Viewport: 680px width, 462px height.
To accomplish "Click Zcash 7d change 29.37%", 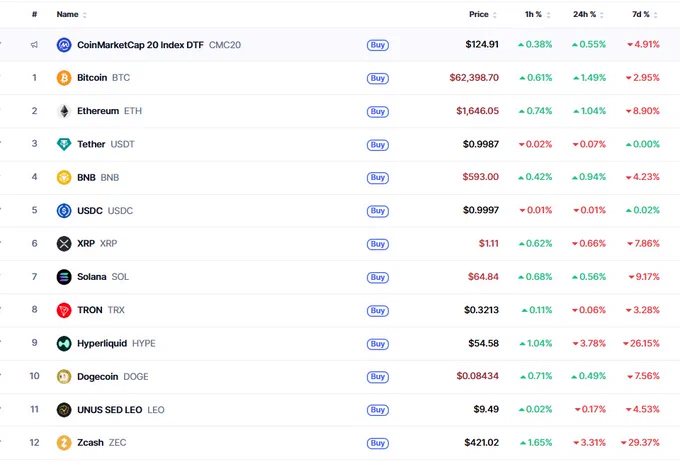I will (640, 442).
